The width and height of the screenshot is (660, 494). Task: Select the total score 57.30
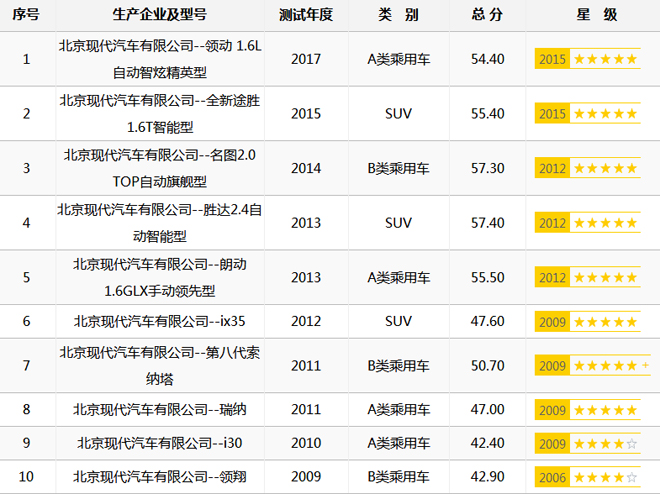pyautogui.click(x=487, y=168)
